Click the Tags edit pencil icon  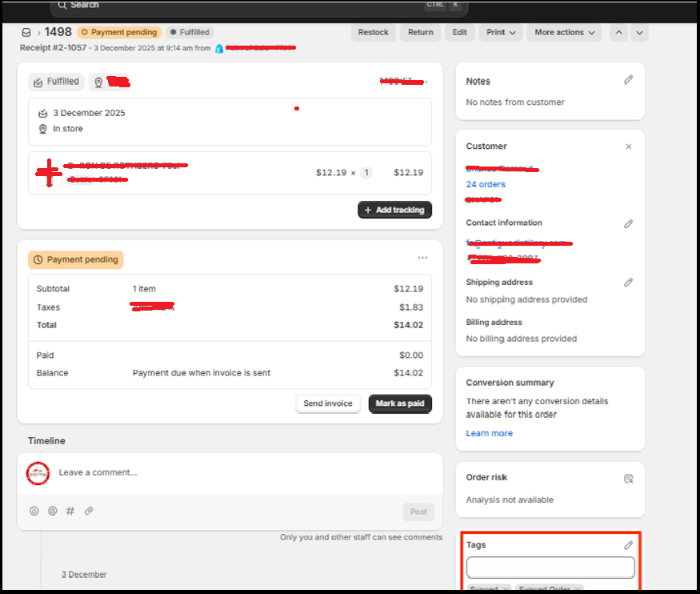[628, 544]
